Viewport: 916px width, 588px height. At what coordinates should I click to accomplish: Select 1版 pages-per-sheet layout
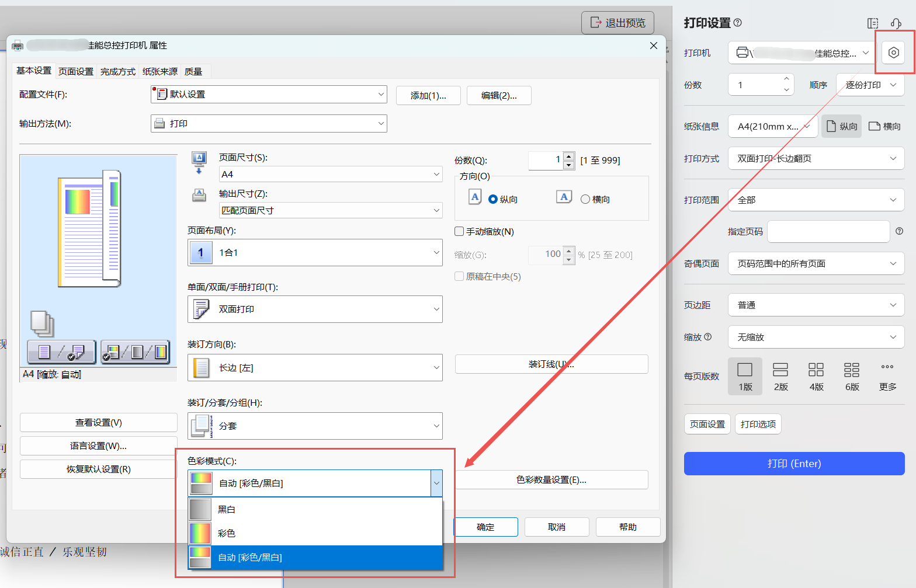745,376
